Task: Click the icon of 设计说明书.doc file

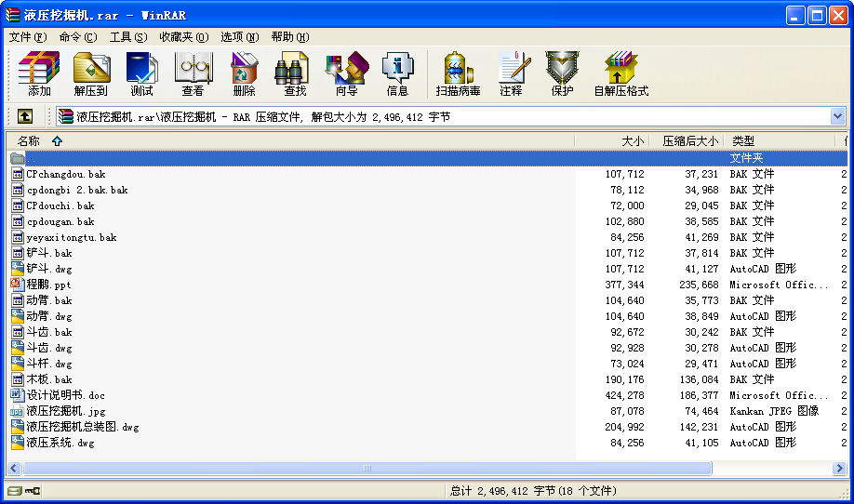Action: point(18,394)
